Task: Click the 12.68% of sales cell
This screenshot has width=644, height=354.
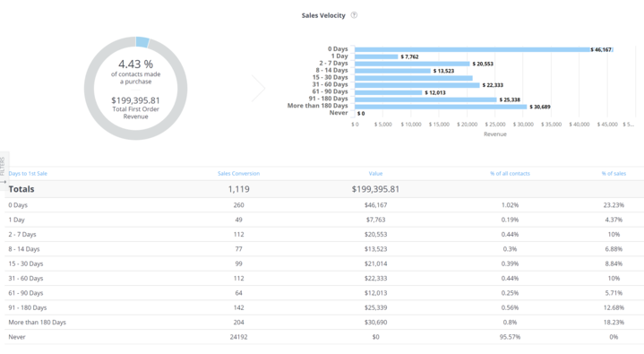Action: [x=614, y=307]
